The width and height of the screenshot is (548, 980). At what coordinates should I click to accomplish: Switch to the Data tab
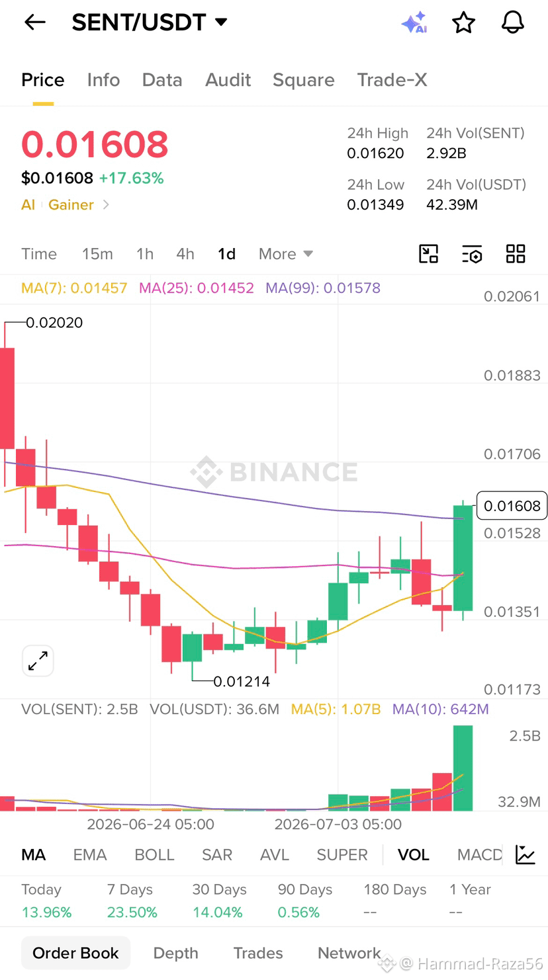[162, 80]
